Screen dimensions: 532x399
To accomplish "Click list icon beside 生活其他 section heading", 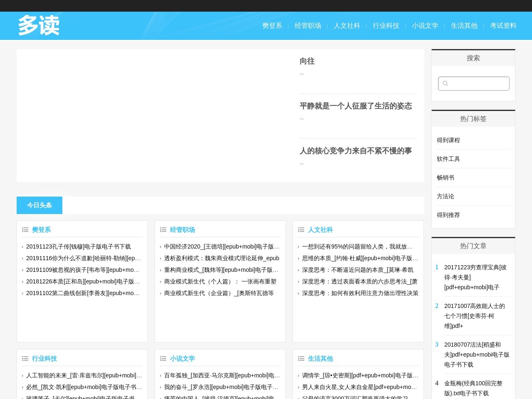I will pos(301,359).
